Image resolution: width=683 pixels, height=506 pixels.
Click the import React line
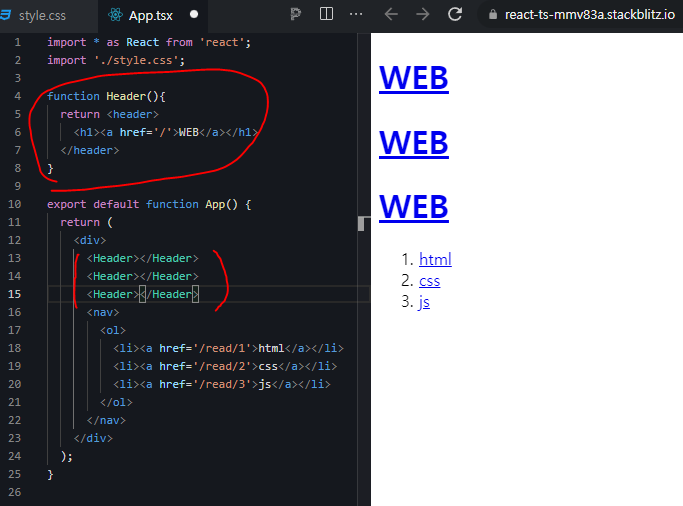coord(149,42)
